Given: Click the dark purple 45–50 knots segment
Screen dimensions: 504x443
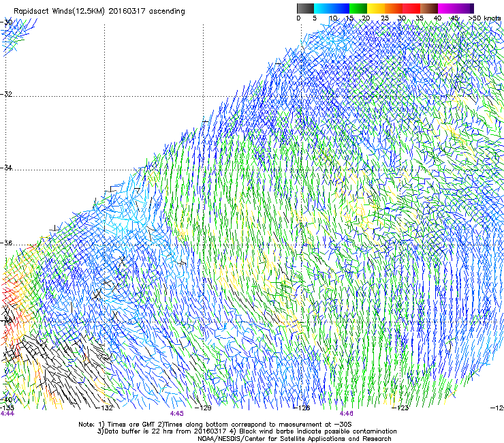Looking at the screenshot, I should (x=464, y=8).
